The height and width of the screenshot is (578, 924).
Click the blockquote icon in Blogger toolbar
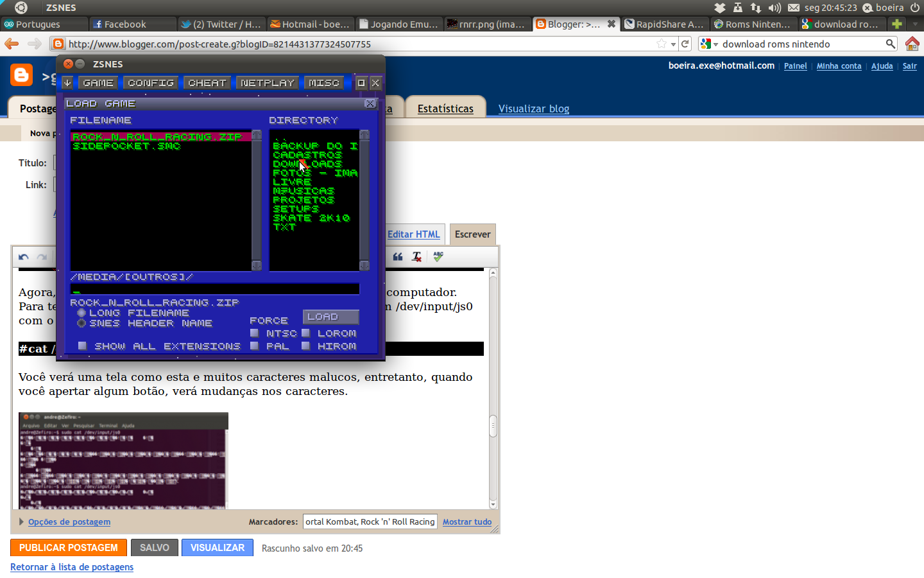pos(398,257)
